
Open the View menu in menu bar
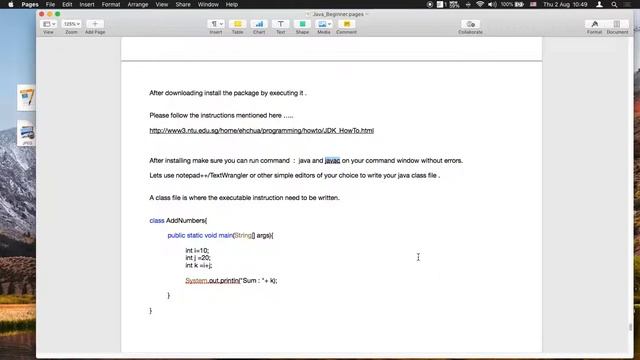pyautogui.click(x=162, y=4)
